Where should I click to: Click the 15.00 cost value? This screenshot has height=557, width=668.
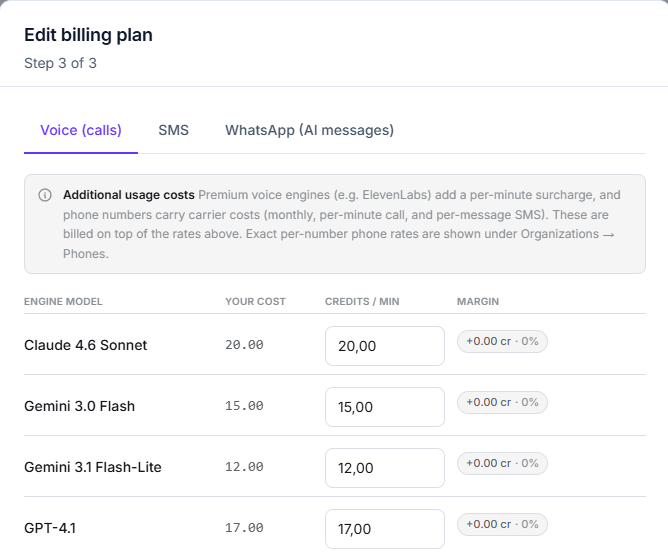click(244, 406)
